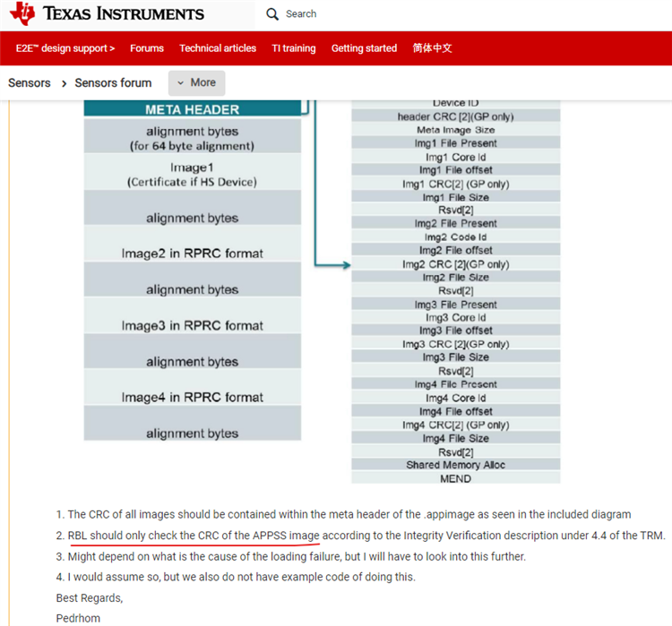This screenshot has height=626, width=672.
Task: Click 'Img1 File Size' row
Action: 455,197
